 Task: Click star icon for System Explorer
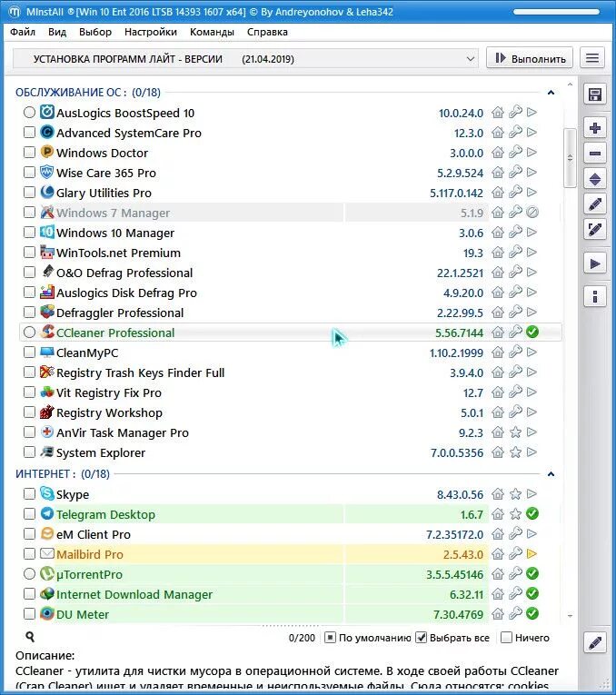515,452
